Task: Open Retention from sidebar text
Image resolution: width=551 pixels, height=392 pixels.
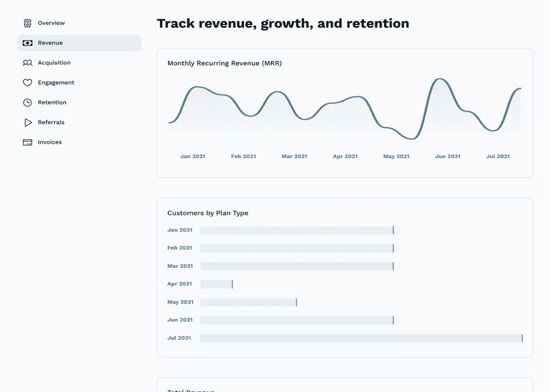Action: (52, 103)
